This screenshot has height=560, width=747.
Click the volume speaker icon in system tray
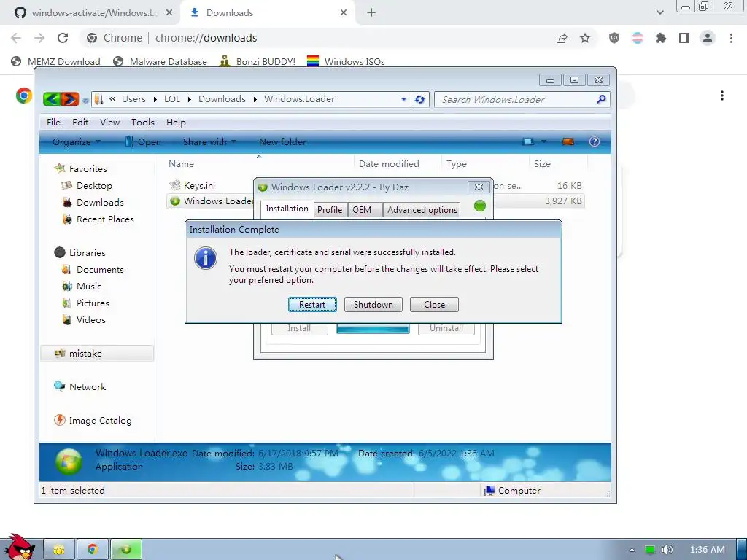pos(667,550)
